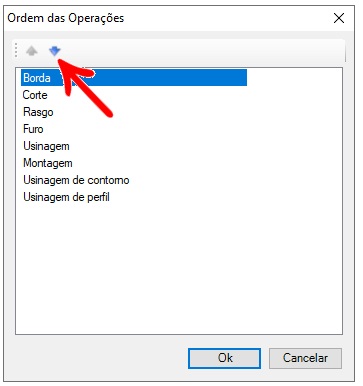
Task: Click the blue move-down arrow icon
Action: (55, 51)
